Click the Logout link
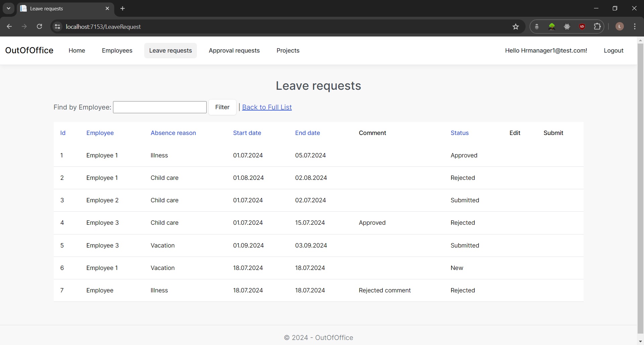 point(613,51)
